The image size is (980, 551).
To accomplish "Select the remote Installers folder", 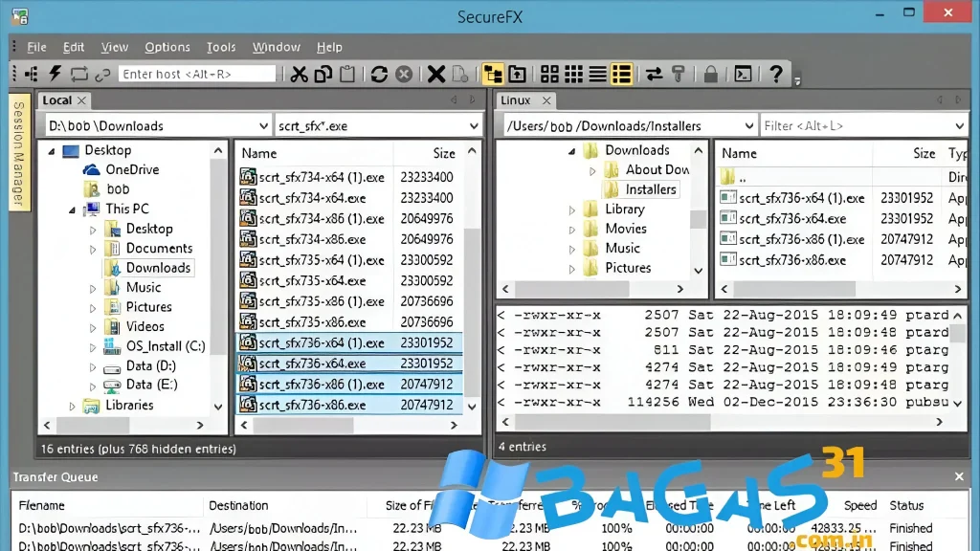I will click(x=651, y=189).
